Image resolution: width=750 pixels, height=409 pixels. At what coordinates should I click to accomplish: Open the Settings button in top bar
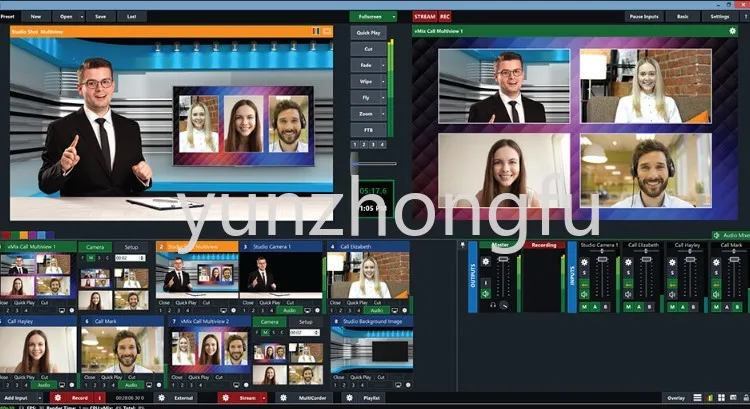[x=720, y=17]
